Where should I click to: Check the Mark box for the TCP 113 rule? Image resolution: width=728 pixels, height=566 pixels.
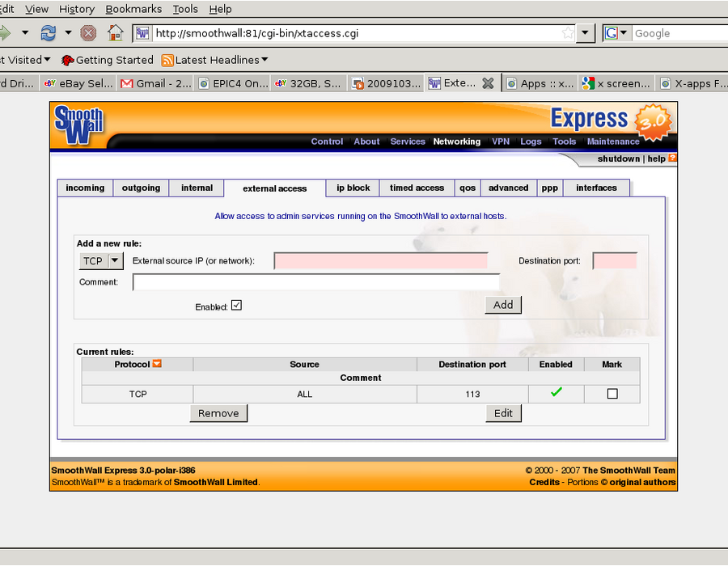[x=612, y=394]
